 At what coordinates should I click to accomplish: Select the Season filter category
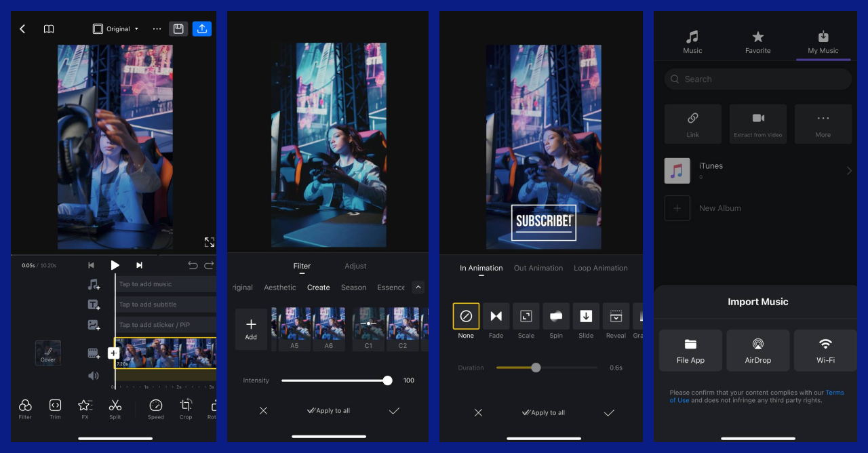coord(353,288)
